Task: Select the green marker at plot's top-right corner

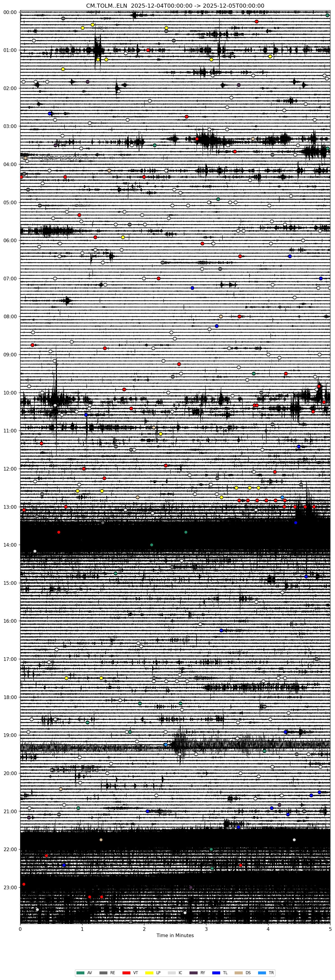Action: pyautogui.click(x=327, y=15)
